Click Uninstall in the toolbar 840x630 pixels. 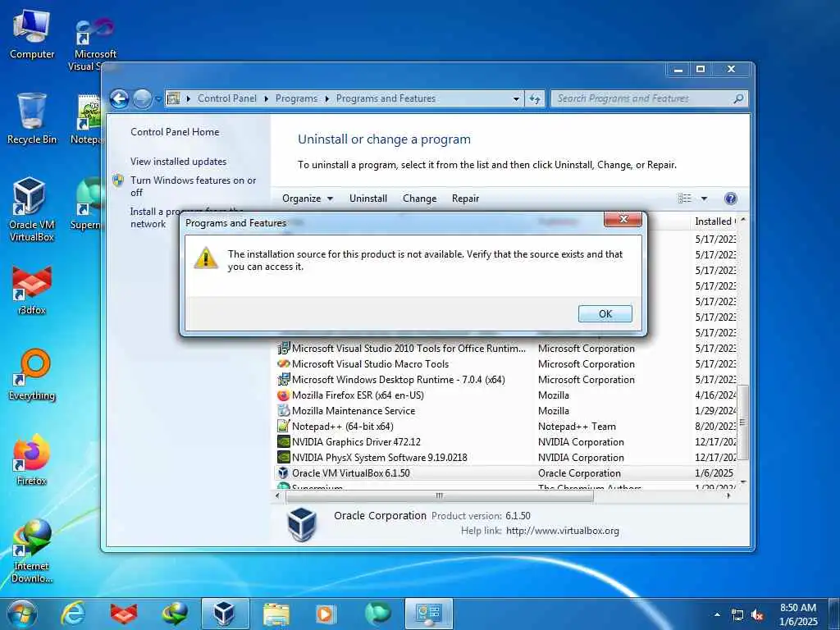point(368,199)
